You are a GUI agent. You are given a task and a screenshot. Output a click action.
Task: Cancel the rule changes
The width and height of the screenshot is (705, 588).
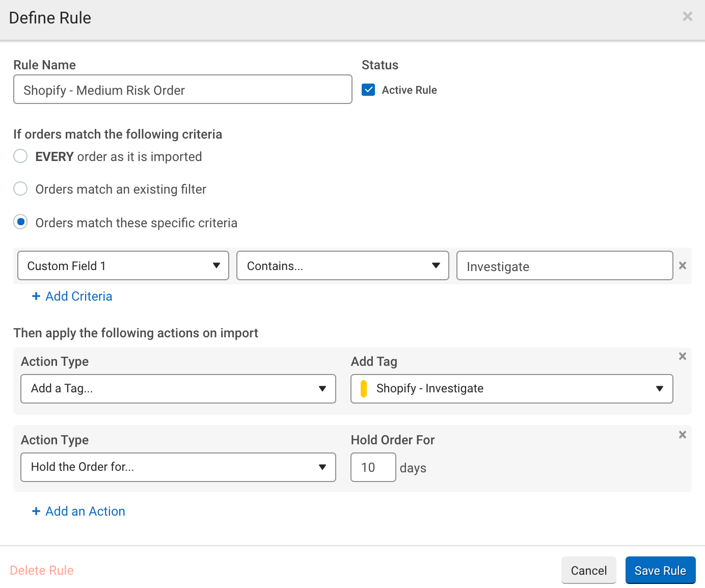[x=589, y=570]
